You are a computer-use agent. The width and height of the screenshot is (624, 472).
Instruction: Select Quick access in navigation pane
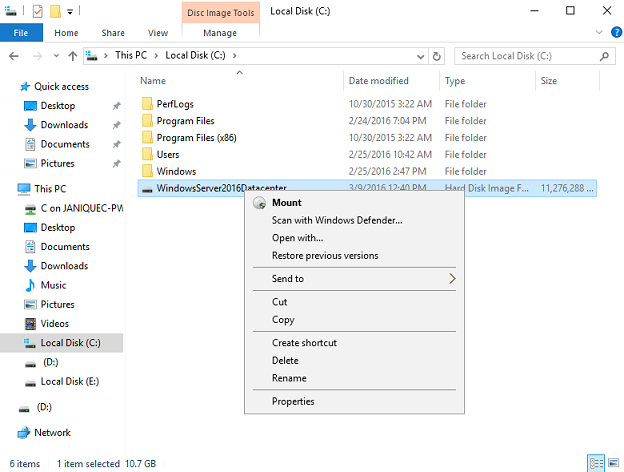pyautogui.click(x=61, y=86)
